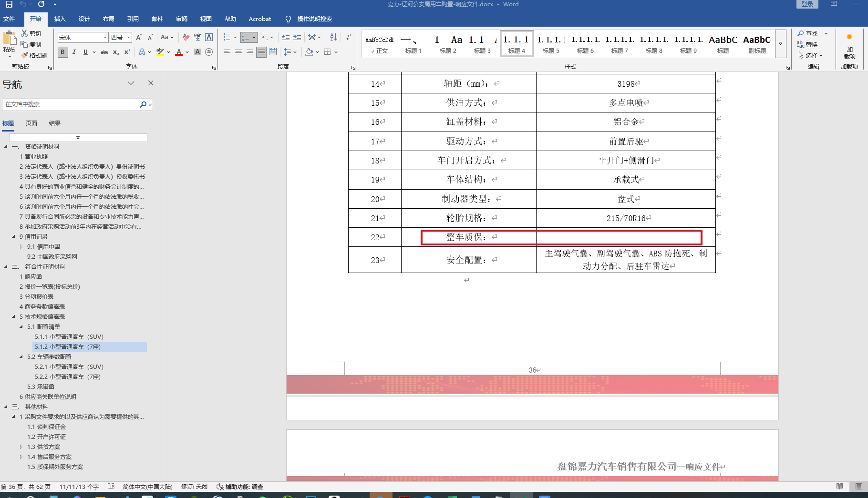Toggle the numbered list button
This screenshot has width=868, height=498.
point(245,37)
